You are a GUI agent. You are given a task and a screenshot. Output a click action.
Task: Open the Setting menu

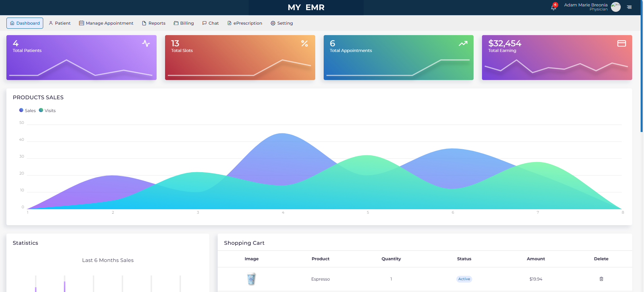(x=281, y=23)
